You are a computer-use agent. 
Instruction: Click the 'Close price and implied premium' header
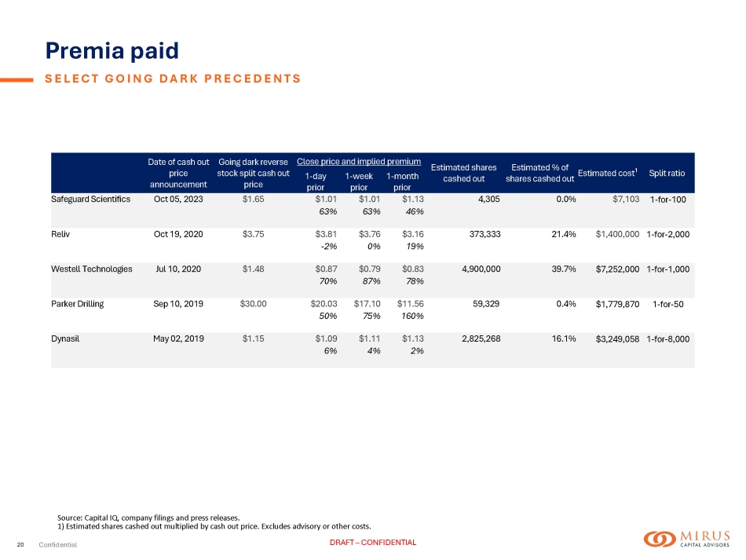point(359,161)
